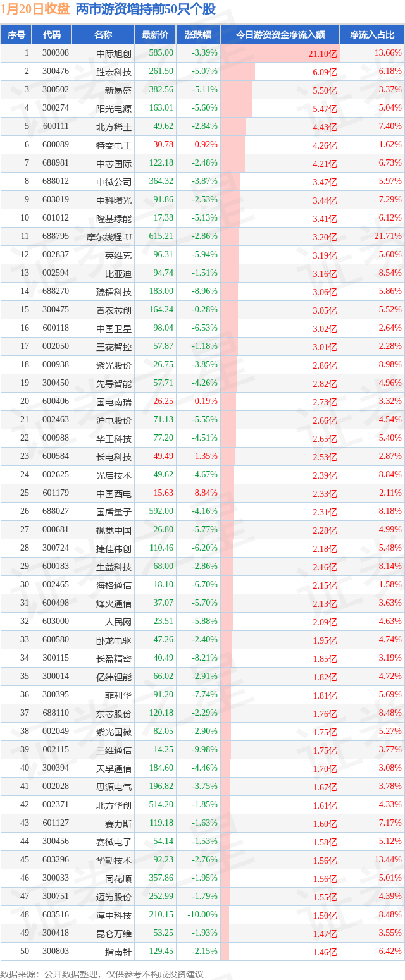
Task: Select stock name 赛微电子
Action: point(114,842)
